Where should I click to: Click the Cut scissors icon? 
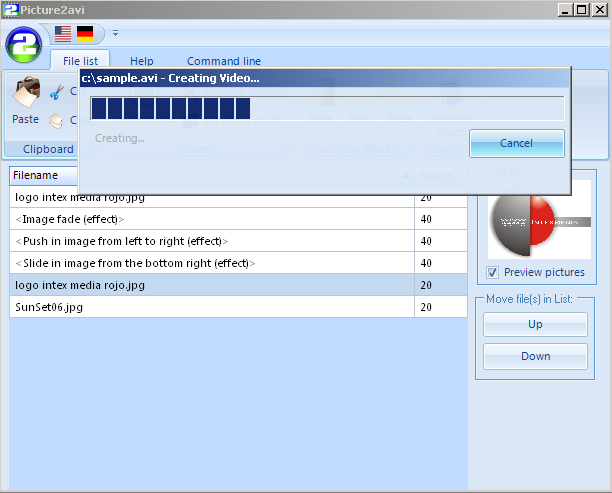click(x=56, y=92)
